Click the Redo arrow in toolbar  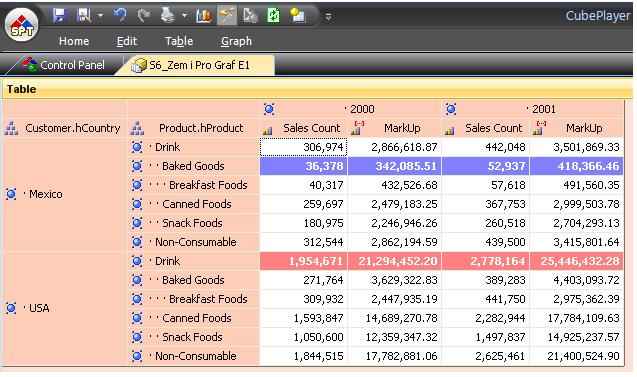(143, 16)
